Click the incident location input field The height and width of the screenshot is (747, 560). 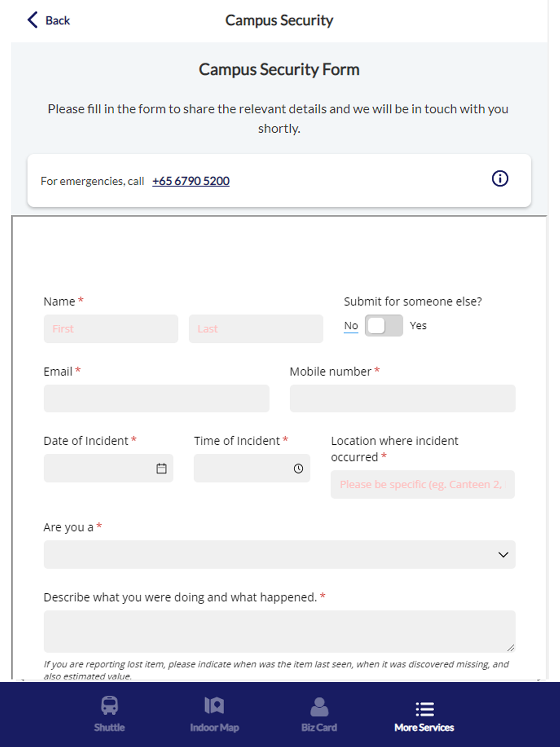pos(422,484)
